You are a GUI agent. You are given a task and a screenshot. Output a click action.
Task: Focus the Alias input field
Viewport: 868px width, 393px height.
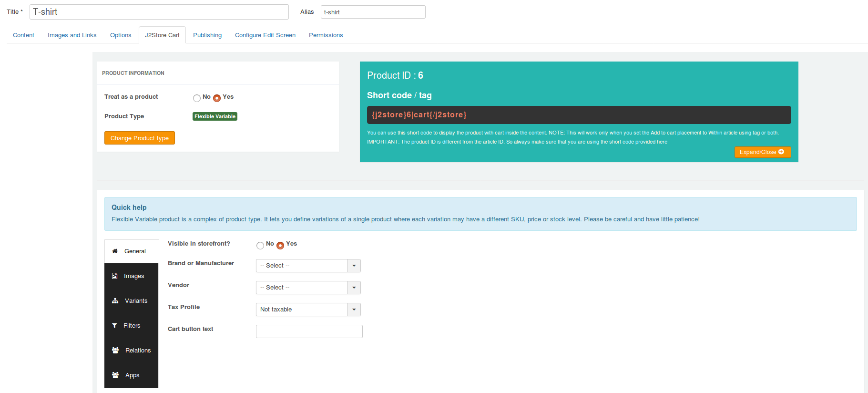point(373,12)
